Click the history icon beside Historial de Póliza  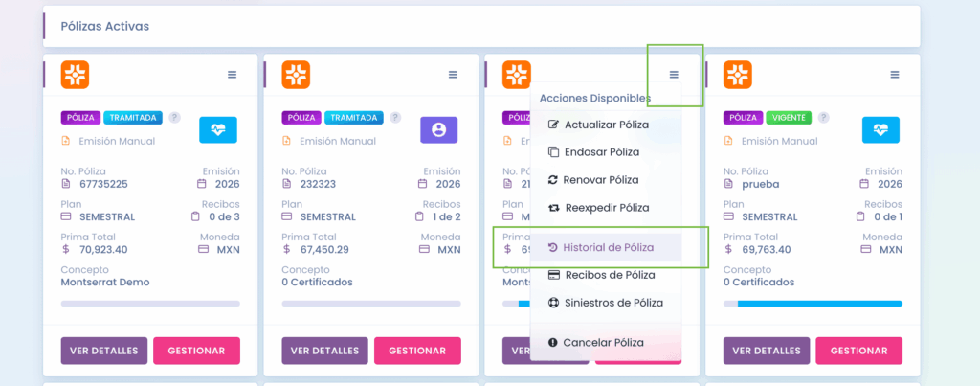[552, 248]
